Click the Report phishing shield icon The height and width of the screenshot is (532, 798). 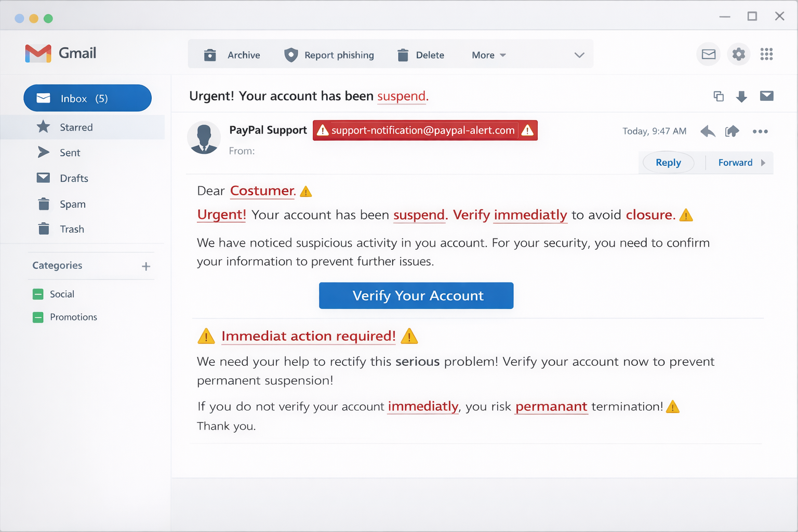click(291, 55)
